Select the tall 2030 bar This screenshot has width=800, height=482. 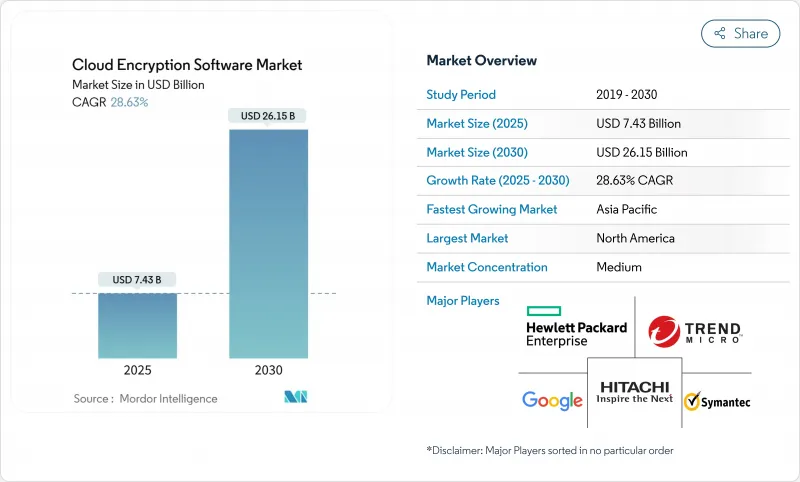(x=268, y=243)
